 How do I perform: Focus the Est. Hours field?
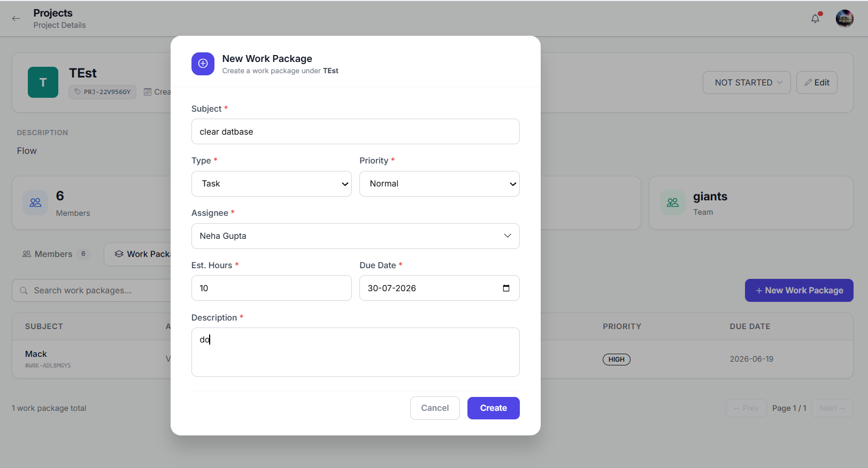pos(272,288)
